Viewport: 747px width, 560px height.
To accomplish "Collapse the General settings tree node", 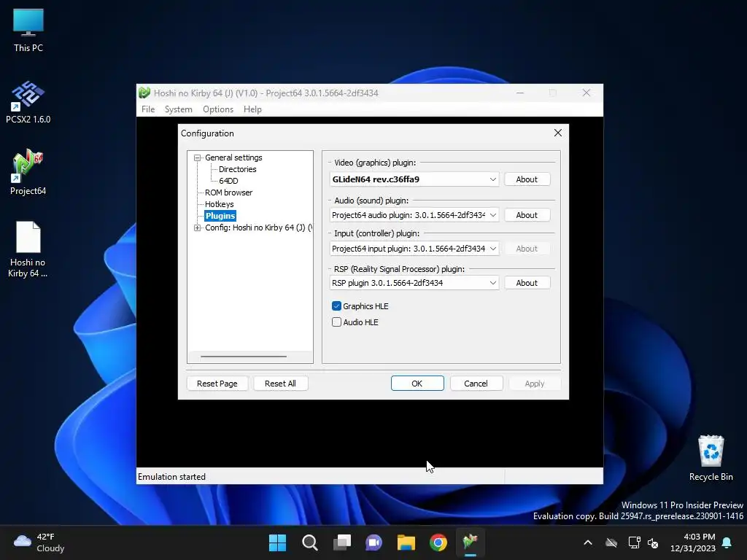I will pyautogui.click(x=197, y=157).
